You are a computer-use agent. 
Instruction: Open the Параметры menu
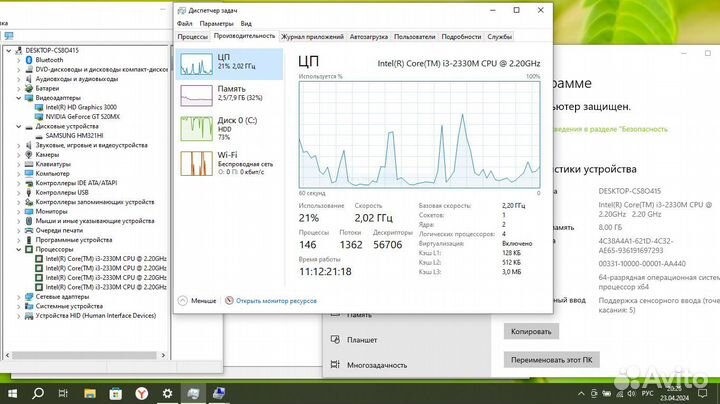click(x=216, y=23)
